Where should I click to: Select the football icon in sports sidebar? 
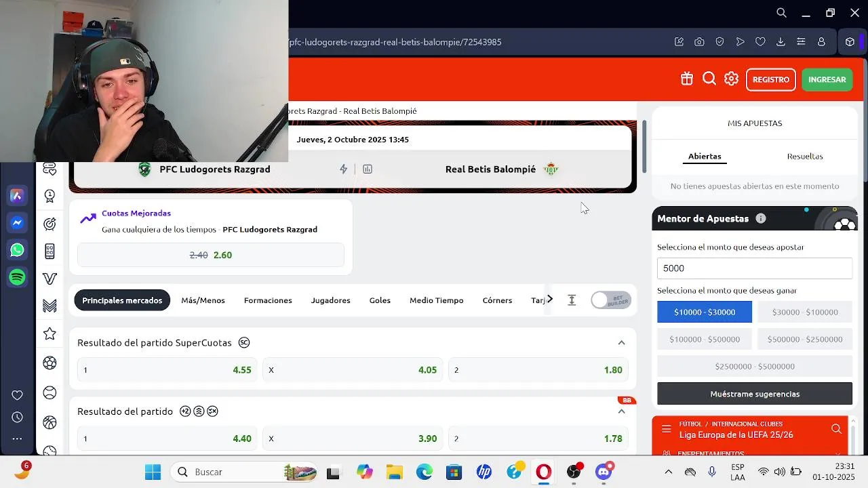coord(50,363)
